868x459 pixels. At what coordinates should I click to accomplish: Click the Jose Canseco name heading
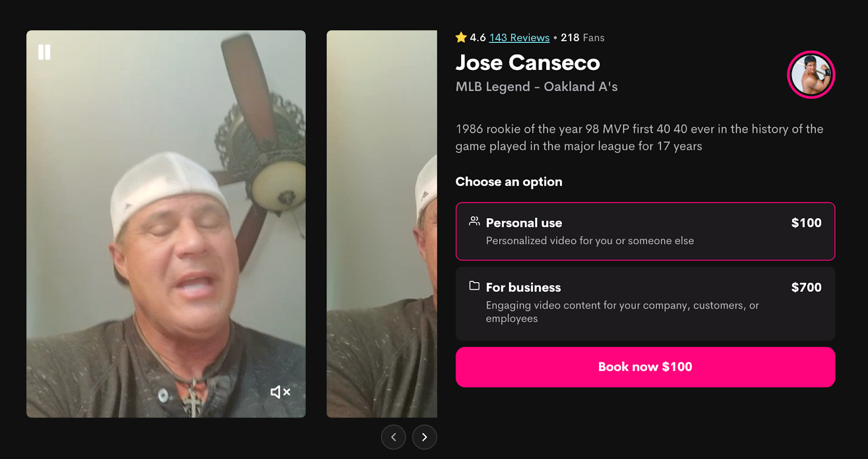tap(528, 62)
